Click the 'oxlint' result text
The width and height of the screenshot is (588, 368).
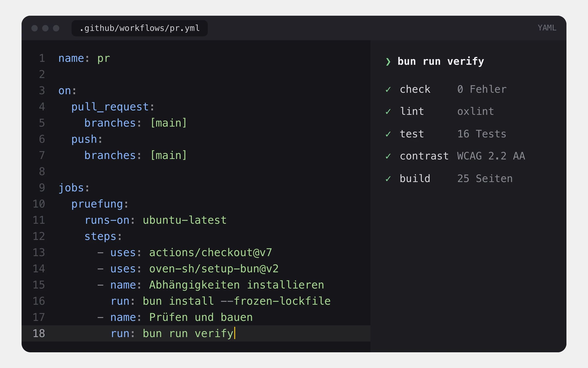(476, 112)
